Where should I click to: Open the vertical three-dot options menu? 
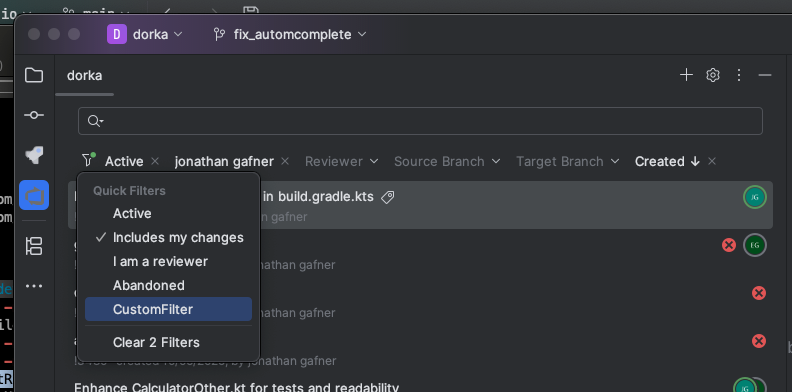739,75
